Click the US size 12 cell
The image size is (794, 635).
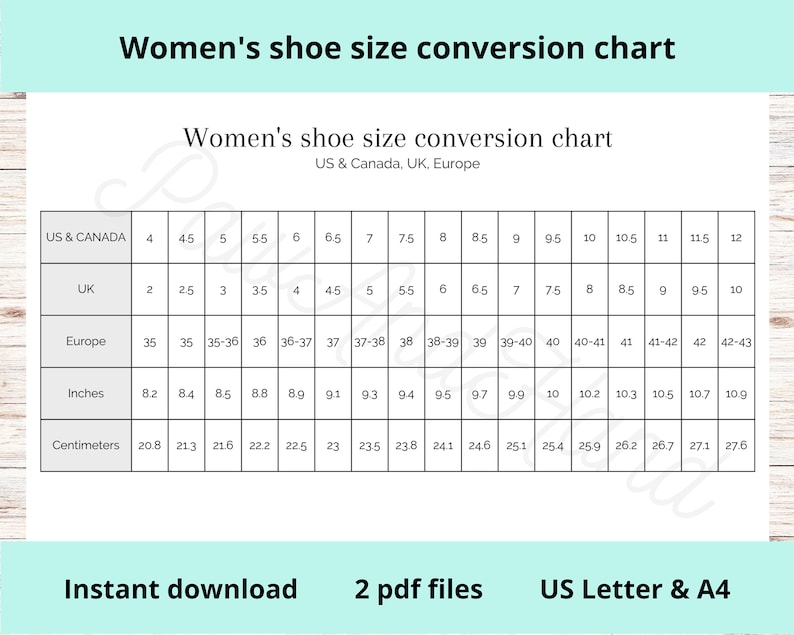point(736,237)
